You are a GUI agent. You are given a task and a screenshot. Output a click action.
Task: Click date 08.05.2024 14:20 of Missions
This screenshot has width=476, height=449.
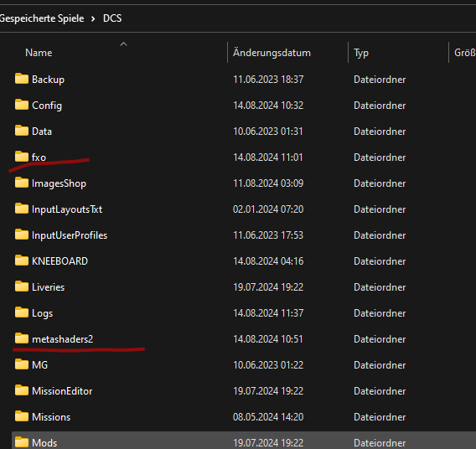click(x=268, y=416)
